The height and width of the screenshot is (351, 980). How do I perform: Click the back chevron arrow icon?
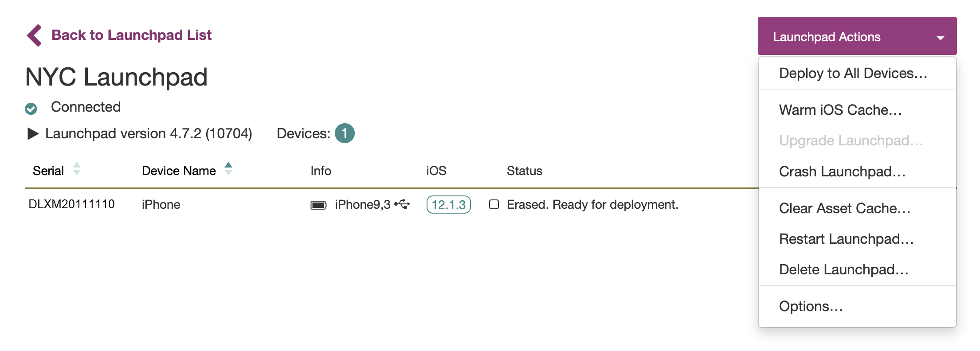(34, 35)
